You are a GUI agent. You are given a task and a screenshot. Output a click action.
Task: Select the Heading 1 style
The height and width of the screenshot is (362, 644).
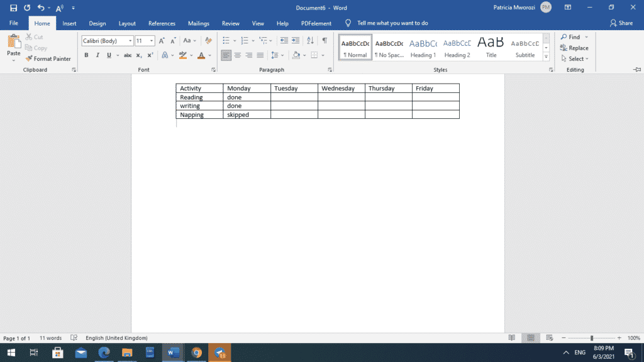[423, 46]
